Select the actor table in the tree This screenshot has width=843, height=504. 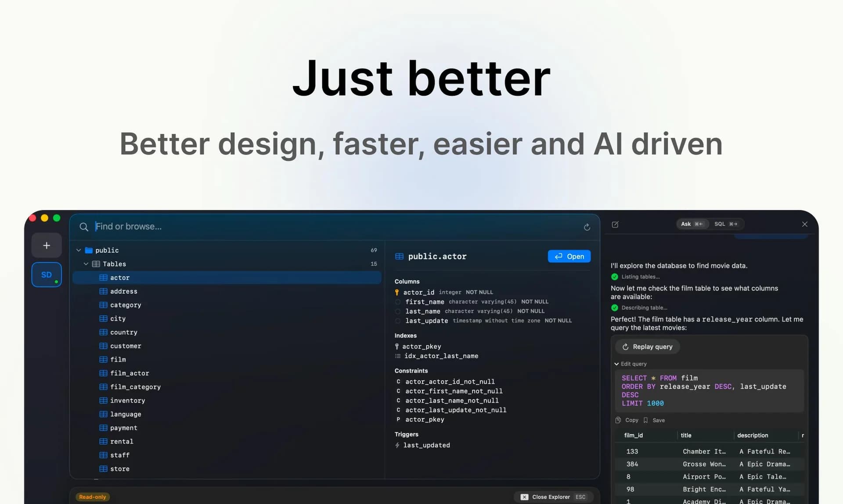click(227, 278)
